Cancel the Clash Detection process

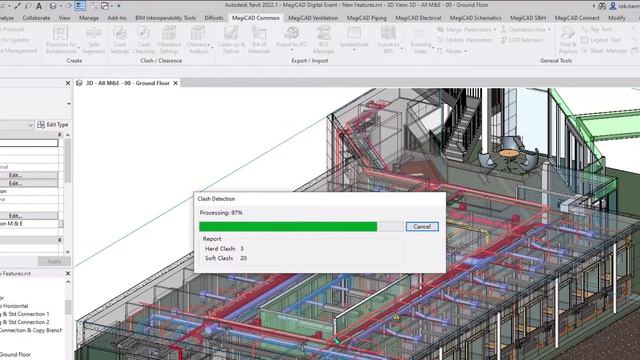(422, 227)
